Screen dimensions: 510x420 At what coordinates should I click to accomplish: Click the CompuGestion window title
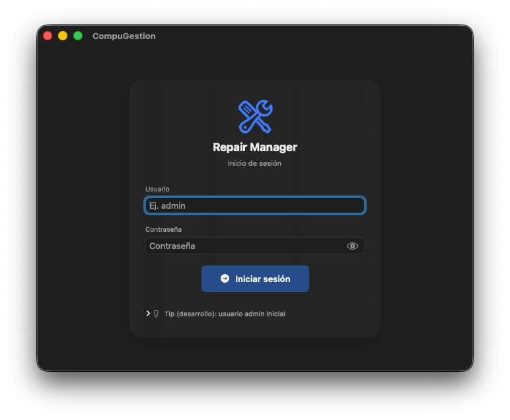[124, 36]
